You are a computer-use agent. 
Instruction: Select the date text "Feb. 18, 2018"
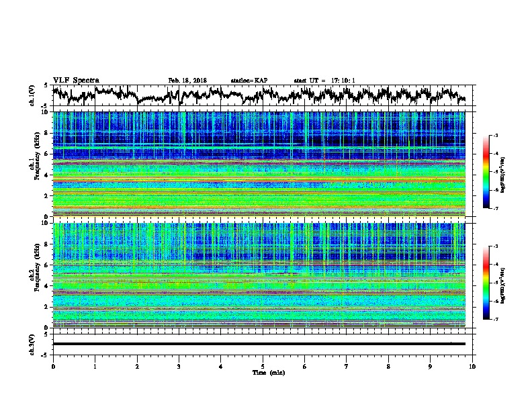tap(187, 81)
